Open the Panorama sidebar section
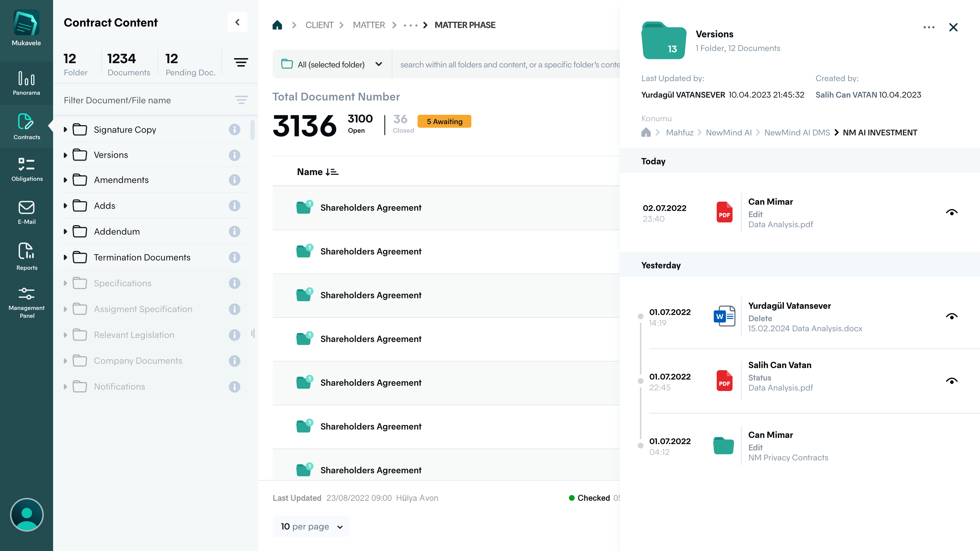 click(26, 83)
